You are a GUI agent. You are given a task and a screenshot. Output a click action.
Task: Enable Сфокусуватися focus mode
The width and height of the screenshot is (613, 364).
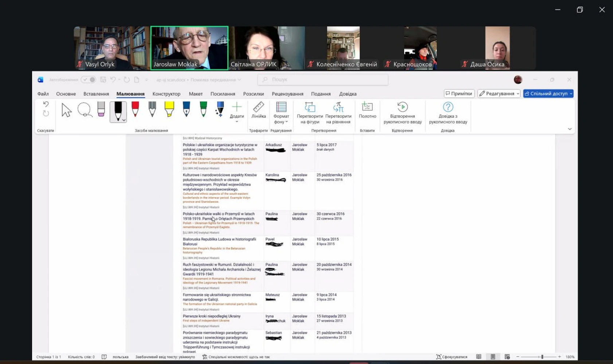pos(452,357)
